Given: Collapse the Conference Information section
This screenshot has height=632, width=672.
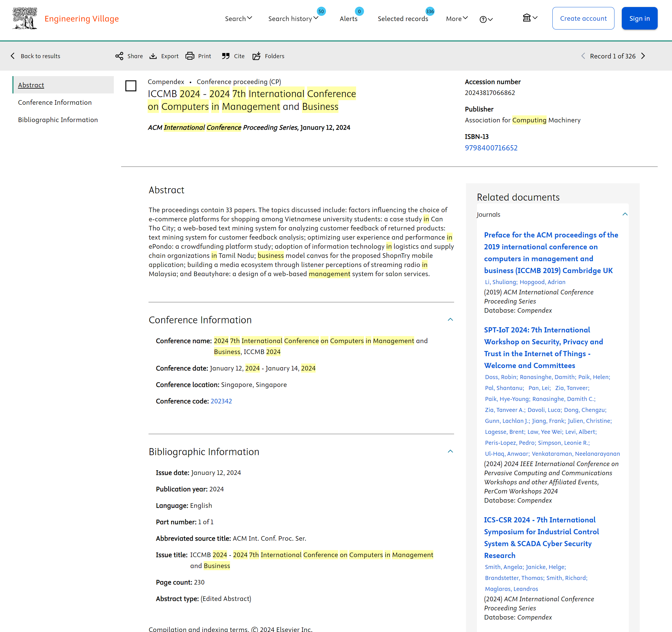Looking at the screenshot, I should pyautogui.click(x=450, y=320).
